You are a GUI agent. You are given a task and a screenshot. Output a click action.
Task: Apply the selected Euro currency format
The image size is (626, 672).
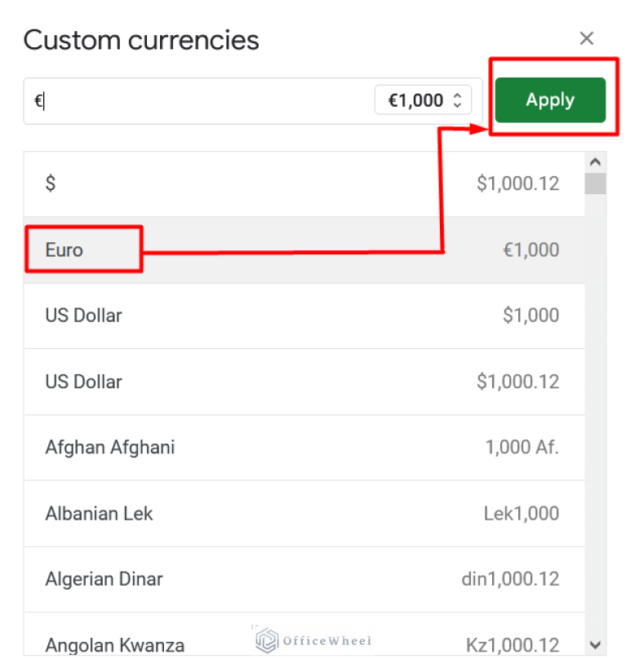549,99
